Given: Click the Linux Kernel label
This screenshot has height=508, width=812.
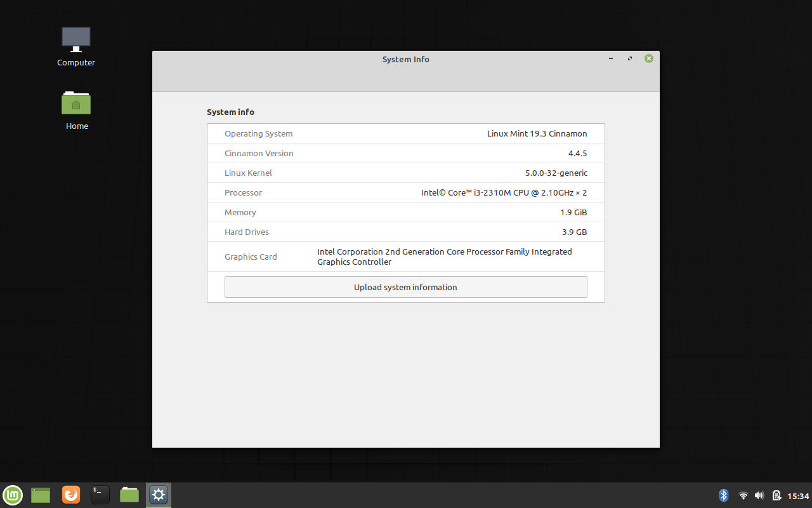Looking at the screenshot, I should [248, 173].
